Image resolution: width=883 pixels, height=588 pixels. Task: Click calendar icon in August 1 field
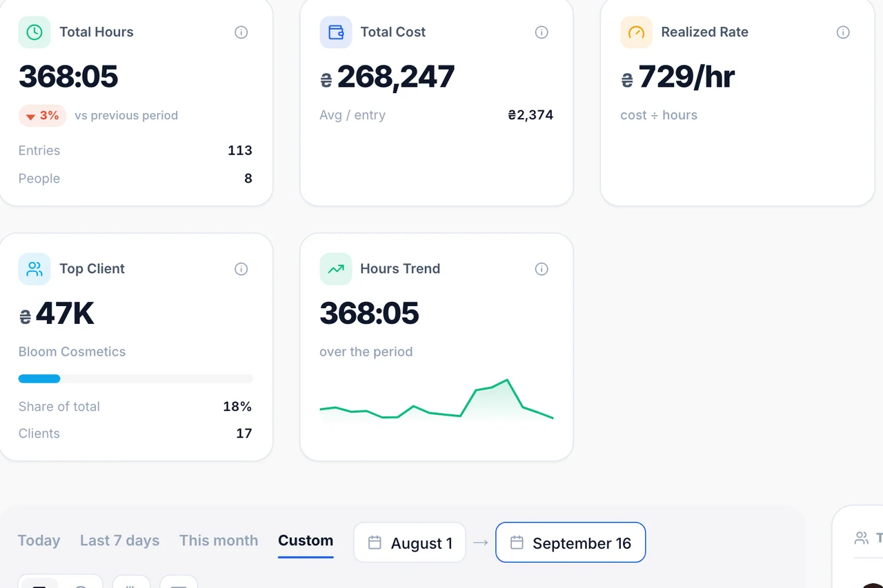[x=375, y=543]
